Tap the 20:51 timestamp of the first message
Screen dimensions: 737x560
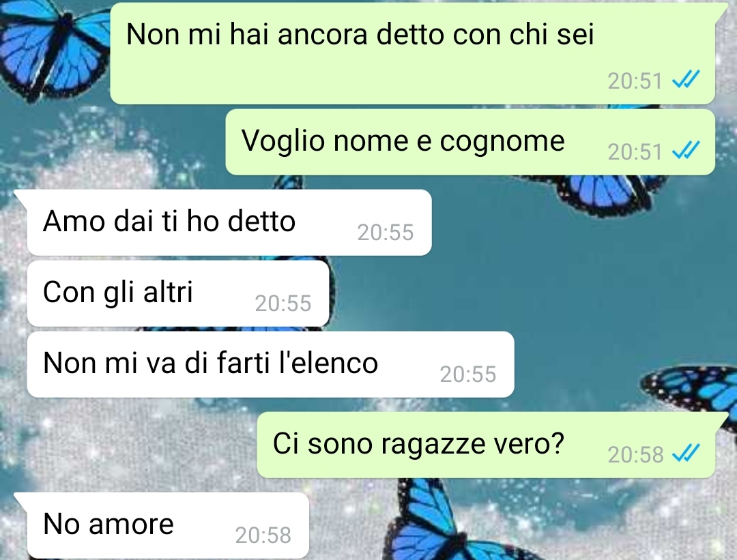click(635, 80)
